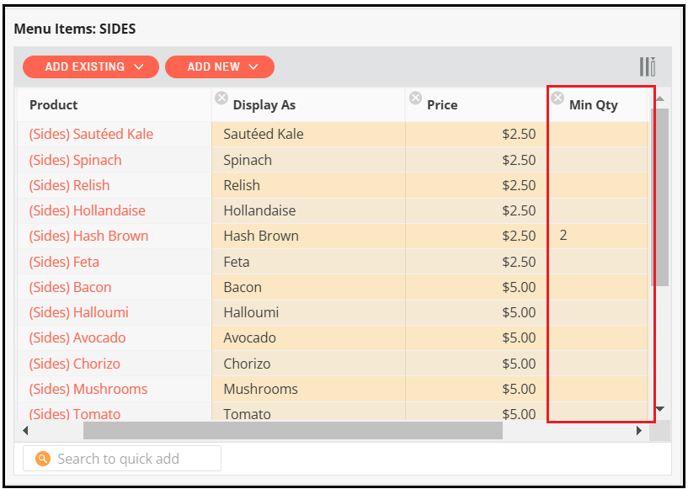The image size is (688, 489).
Task: Click the Search to quick add field
Action: [x=130, y=459]
